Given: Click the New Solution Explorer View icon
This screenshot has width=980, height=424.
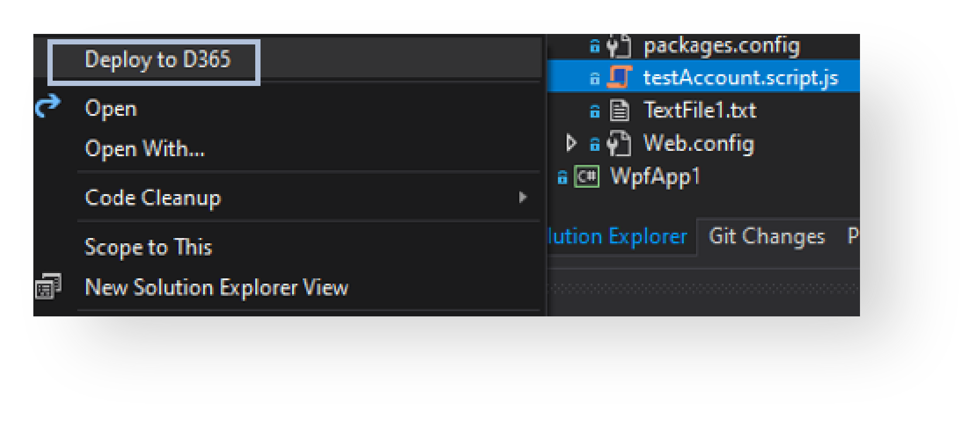Looking at the screenshot, I should pos(48,286).
